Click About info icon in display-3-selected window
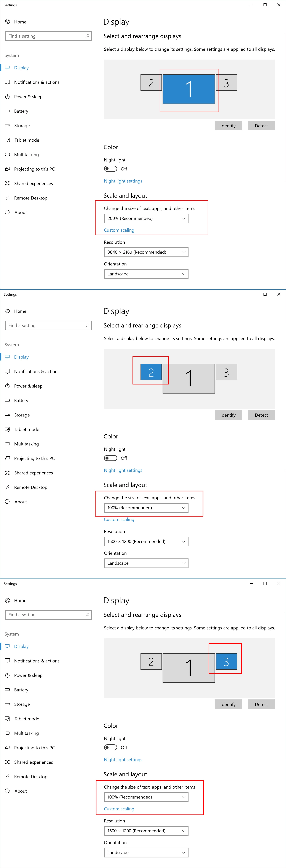Screen dimensions: 286x868 (7, 791)
